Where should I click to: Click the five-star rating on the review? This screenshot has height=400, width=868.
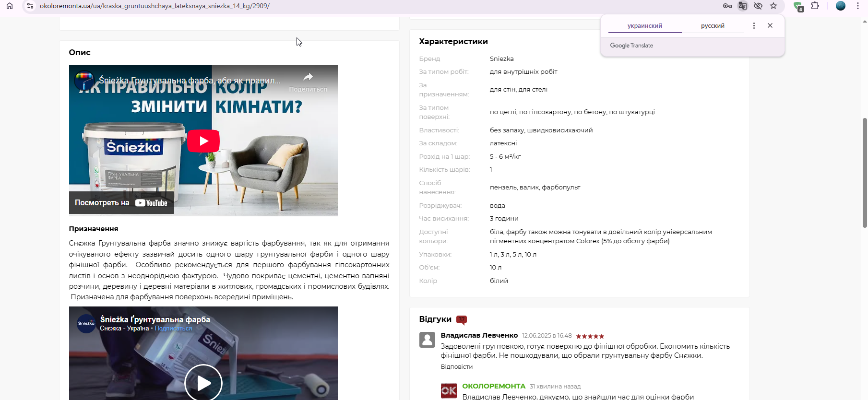tap(590, 336)
